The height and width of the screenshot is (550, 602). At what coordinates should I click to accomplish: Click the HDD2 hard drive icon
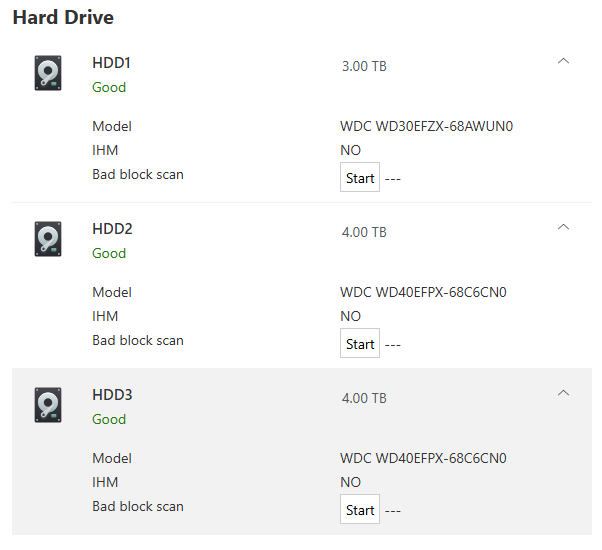pos(47,239)
